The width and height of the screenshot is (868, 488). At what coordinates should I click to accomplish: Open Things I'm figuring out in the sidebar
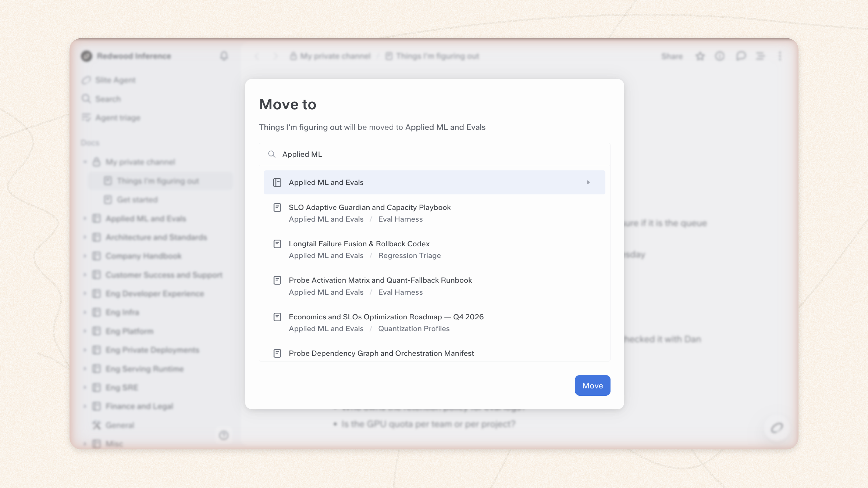click(160, 181)
